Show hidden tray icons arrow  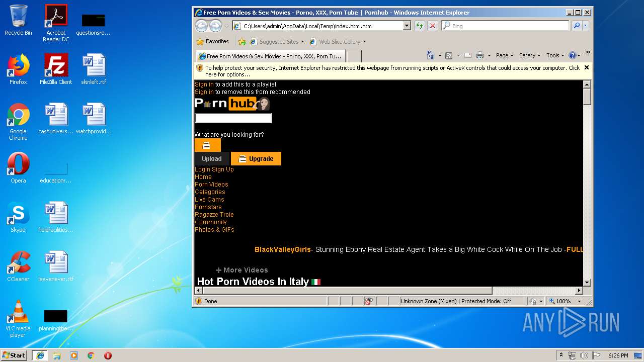pos(561,355)
